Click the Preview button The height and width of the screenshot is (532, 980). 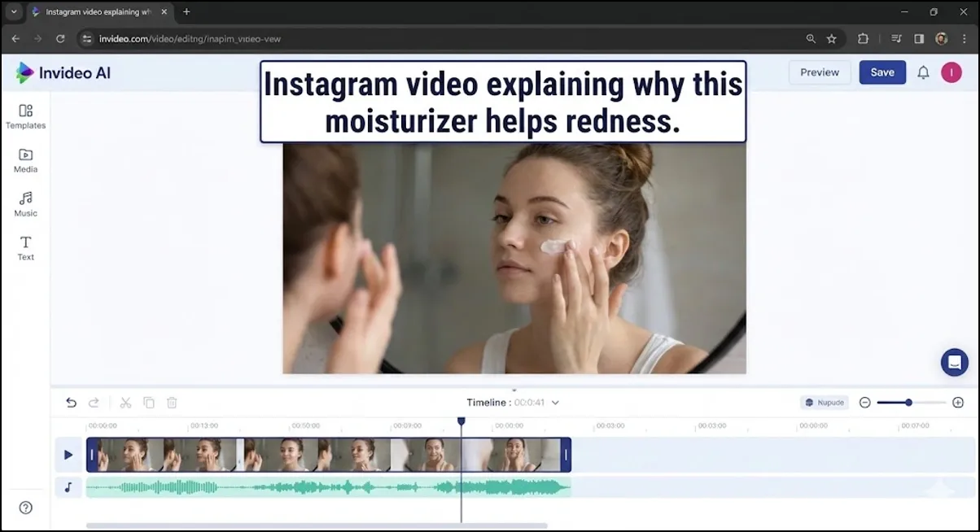point(819,72)
